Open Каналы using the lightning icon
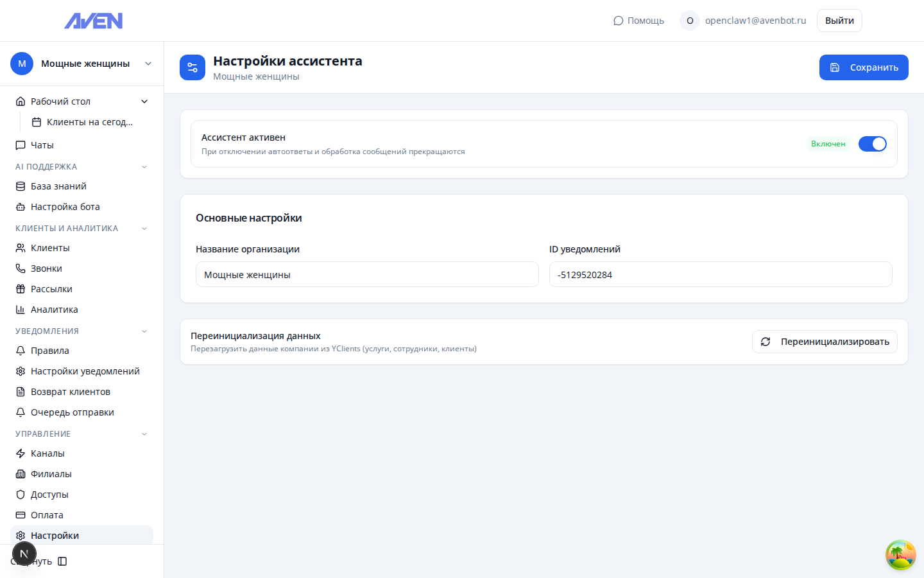 (20, 453)
